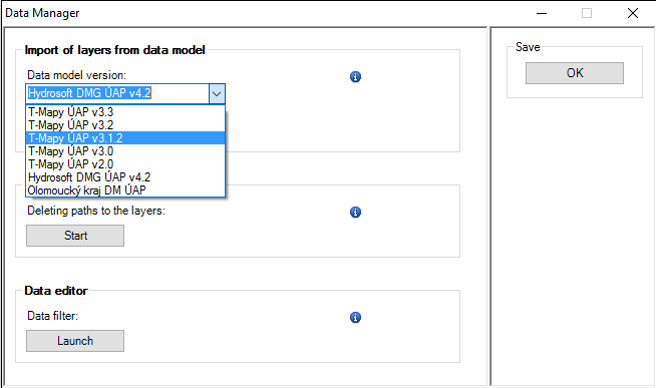Click info icon beside Data filter

point(355,318)
